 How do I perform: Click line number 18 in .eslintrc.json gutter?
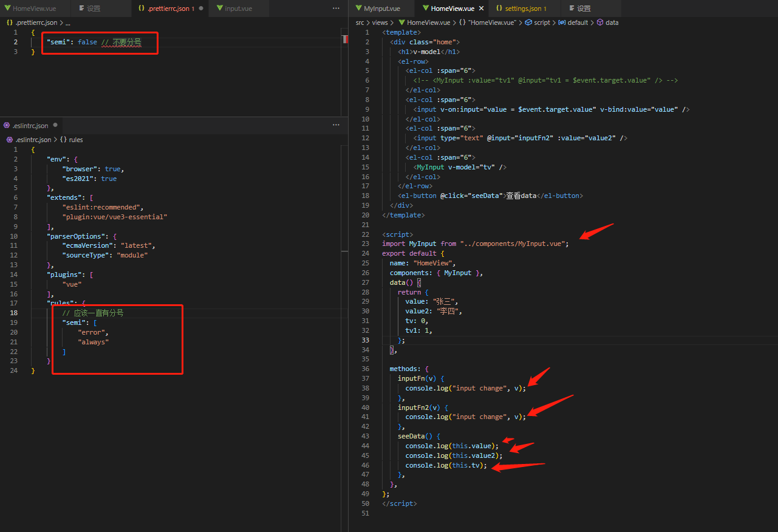pos(14,313)
